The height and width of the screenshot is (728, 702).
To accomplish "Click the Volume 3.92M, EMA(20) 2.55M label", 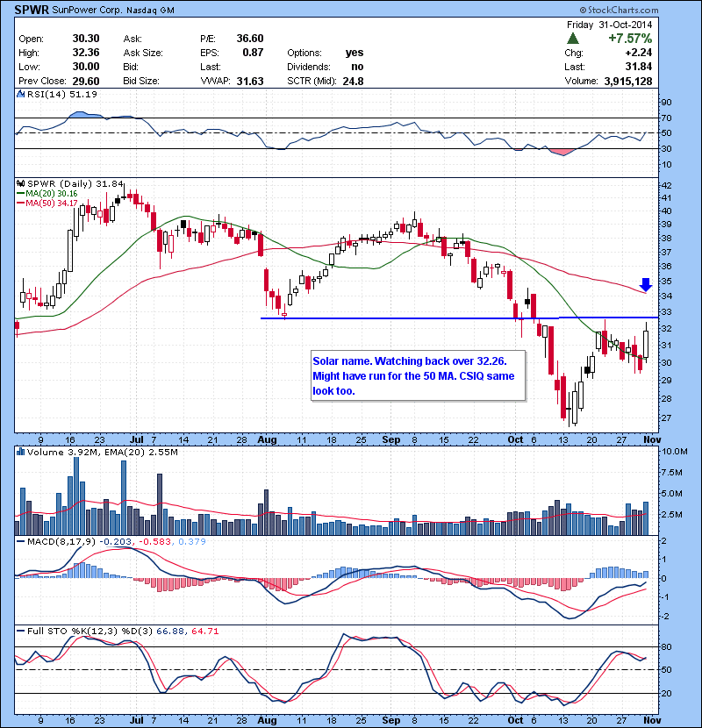I will [102, 452].
